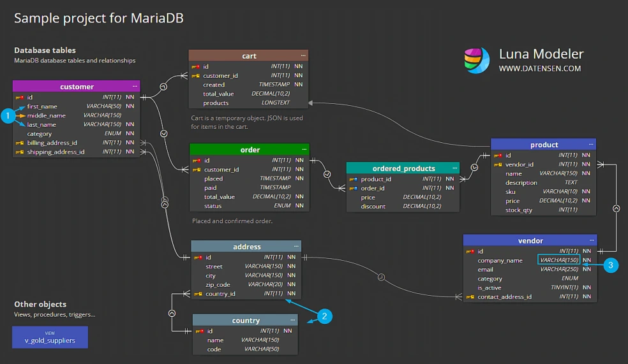
Task: Select the v_gold_suppliers view object
Action: point(50,337)
